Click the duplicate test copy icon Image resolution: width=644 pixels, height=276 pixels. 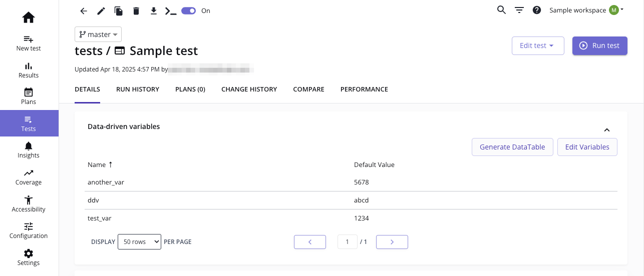pos(118,10)
